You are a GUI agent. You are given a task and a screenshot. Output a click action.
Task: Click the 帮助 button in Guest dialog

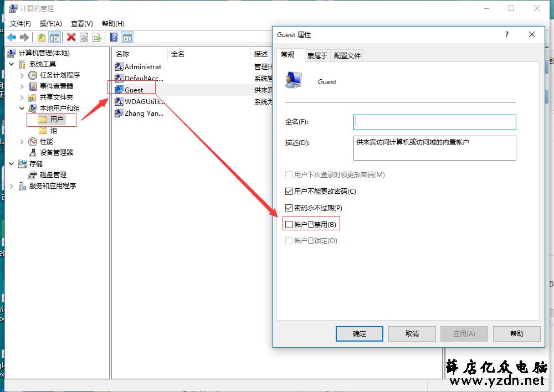tap(516, 334)
